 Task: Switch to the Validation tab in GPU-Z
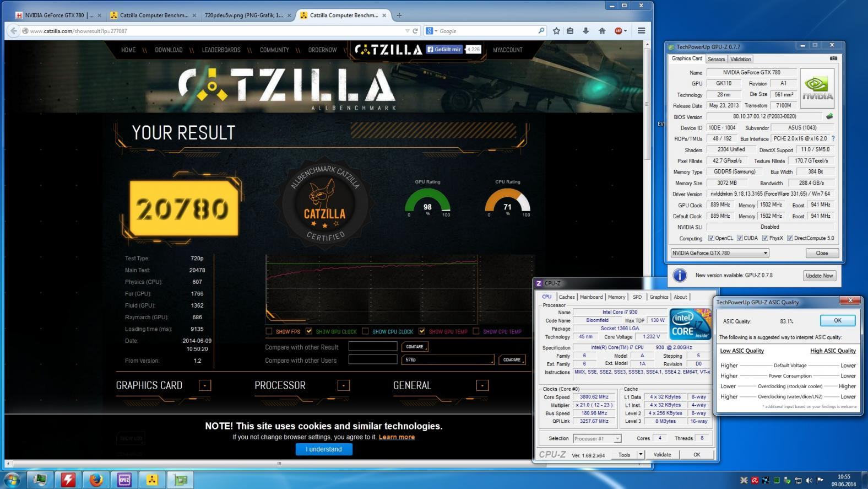pyautogui.click(x=740, y=59)
